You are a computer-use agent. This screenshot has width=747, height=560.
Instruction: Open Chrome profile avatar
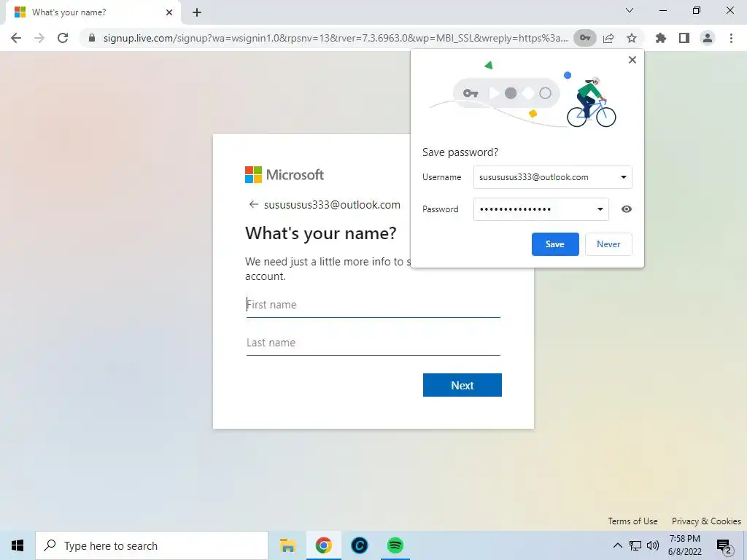pyautogui.click(x=708, y=38)
